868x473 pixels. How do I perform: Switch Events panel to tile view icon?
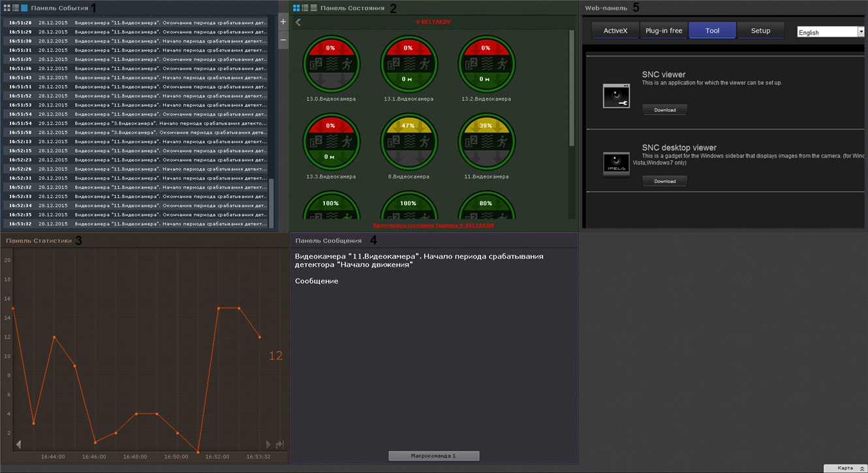(x=7, y=8)
